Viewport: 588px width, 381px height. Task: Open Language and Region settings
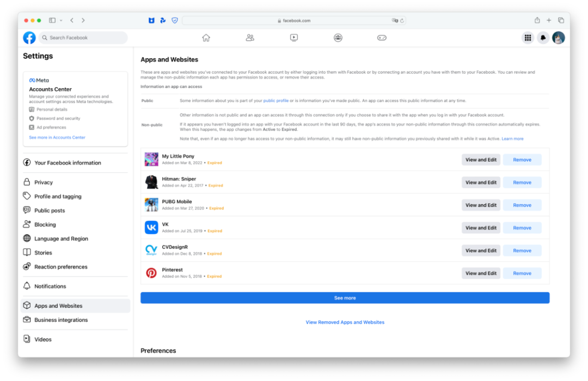pos(75,239)
